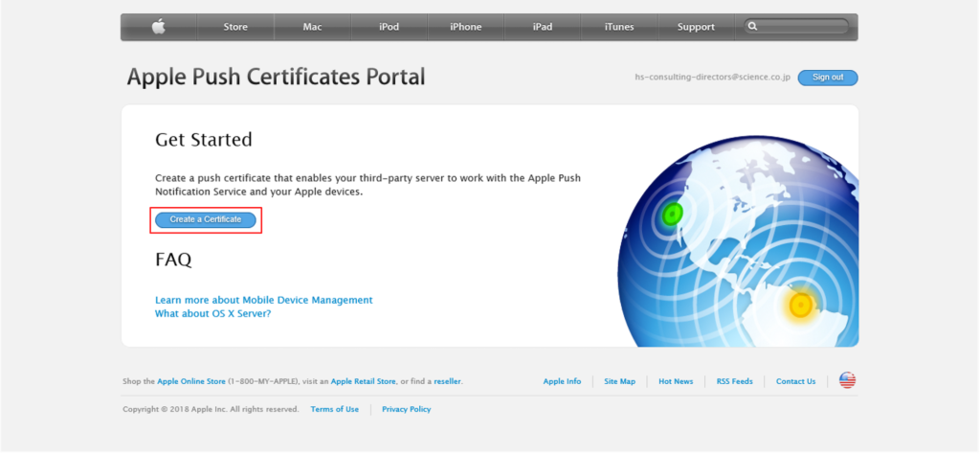Go to the iPod section
This screenshot has width=980, height=454.
[x=389, y=27]
